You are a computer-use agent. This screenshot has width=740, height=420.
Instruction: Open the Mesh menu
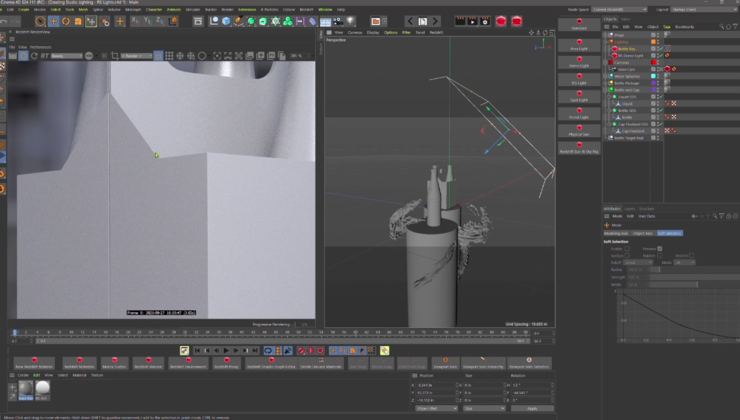pyautogui.click(x=83, y=9)
